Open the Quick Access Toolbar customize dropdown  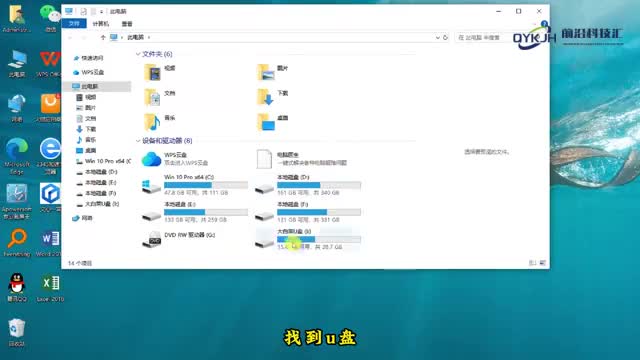click(x=102, y=12)
